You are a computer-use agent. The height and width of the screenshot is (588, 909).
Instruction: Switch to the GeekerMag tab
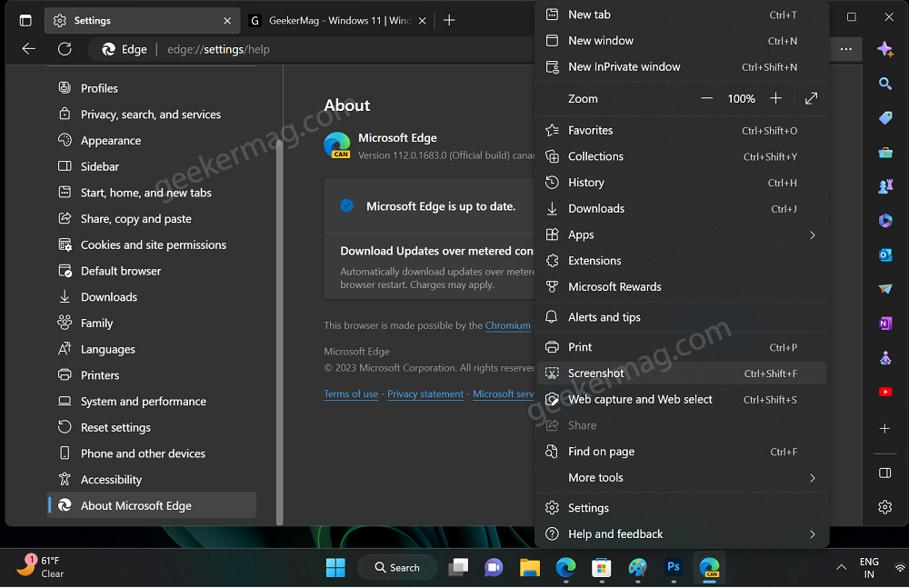click(x=339, y=20)
